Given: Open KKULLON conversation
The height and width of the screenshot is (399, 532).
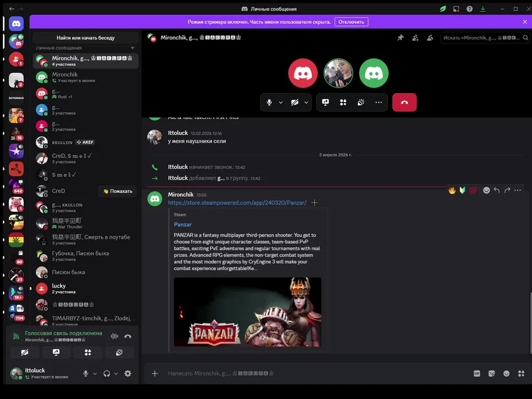Looking at the screenshot, I should point(85,142).
